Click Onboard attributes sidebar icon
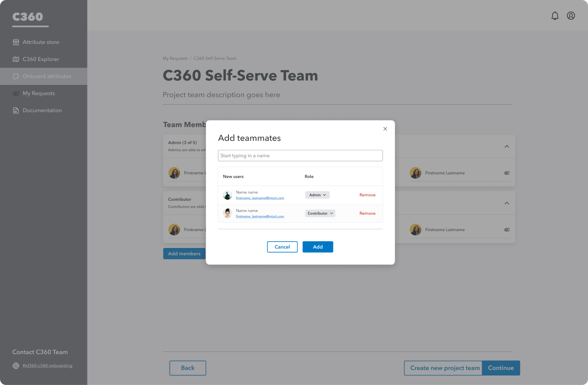 coord(16,76)
